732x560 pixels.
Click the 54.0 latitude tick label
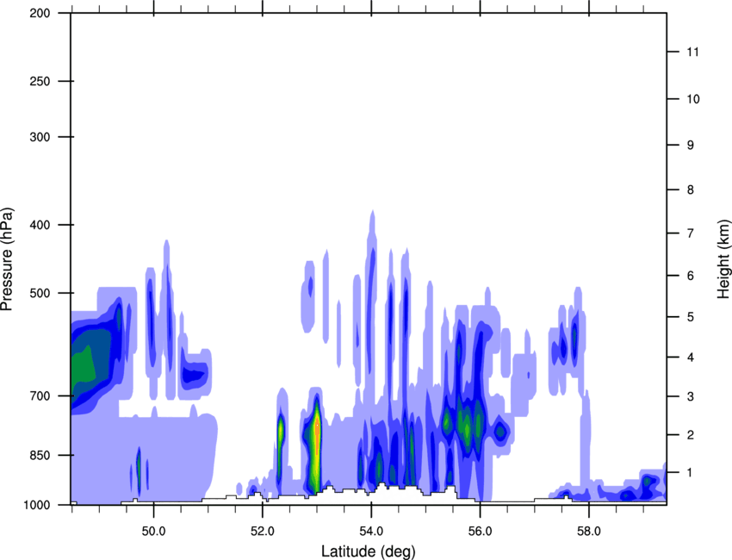[x=371, y=532]
